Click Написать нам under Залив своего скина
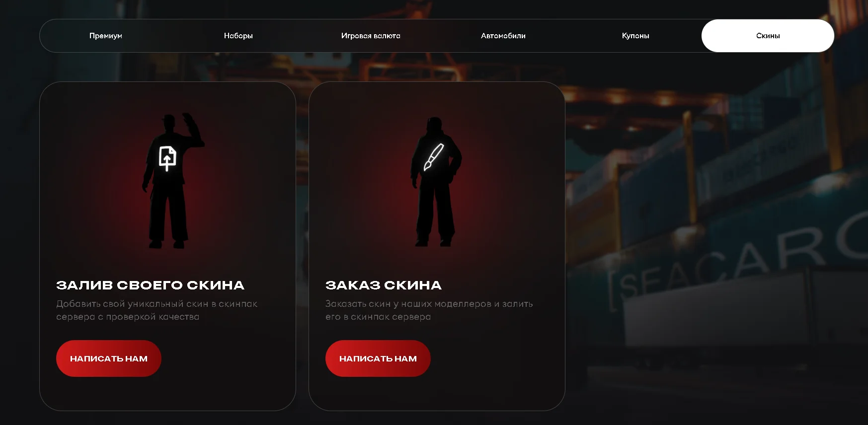 coord(109,358)
